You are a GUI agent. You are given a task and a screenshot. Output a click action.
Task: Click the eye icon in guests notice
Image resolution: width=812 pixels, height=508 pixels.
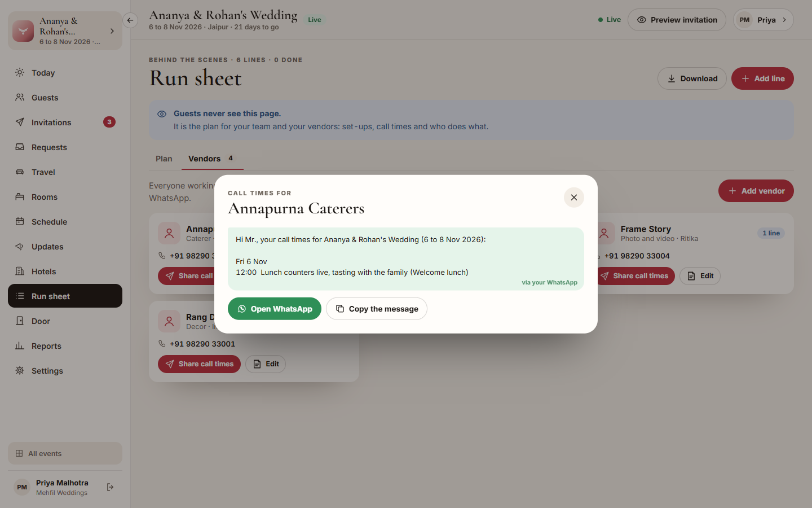[x=162, y=114]
